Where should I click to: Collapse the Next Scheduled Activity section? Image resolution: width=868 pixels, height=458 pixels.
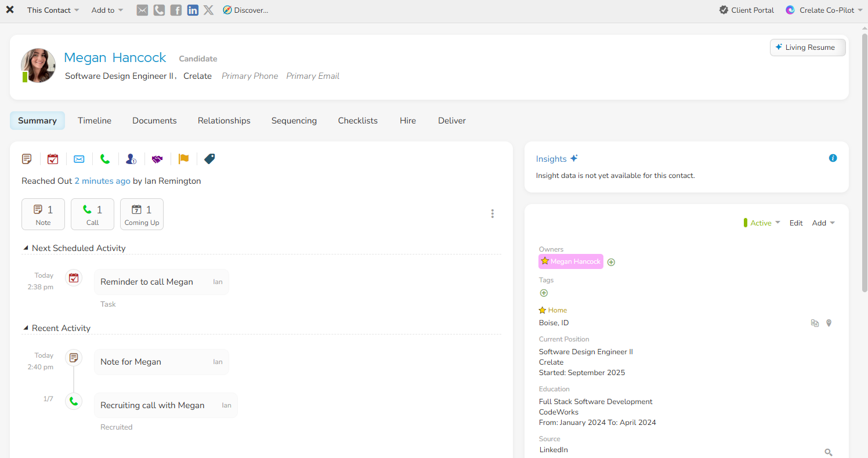tap(25, 246)
